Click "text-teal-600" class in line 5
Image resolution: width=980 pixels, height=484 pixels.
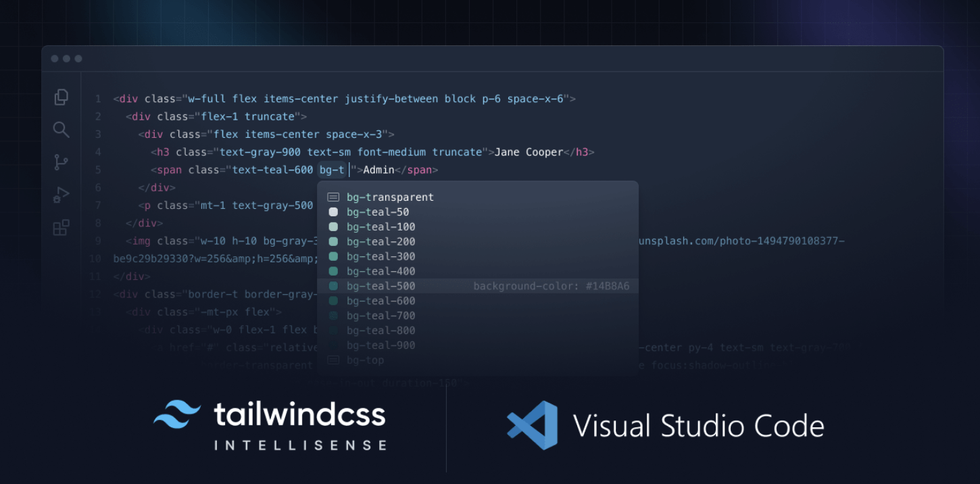(272, 170)
